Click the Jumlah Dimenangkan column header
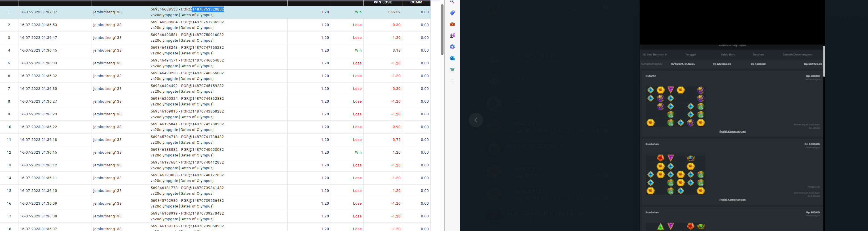Viewport: 868px width, 231px height. click(x=797, y=54)
